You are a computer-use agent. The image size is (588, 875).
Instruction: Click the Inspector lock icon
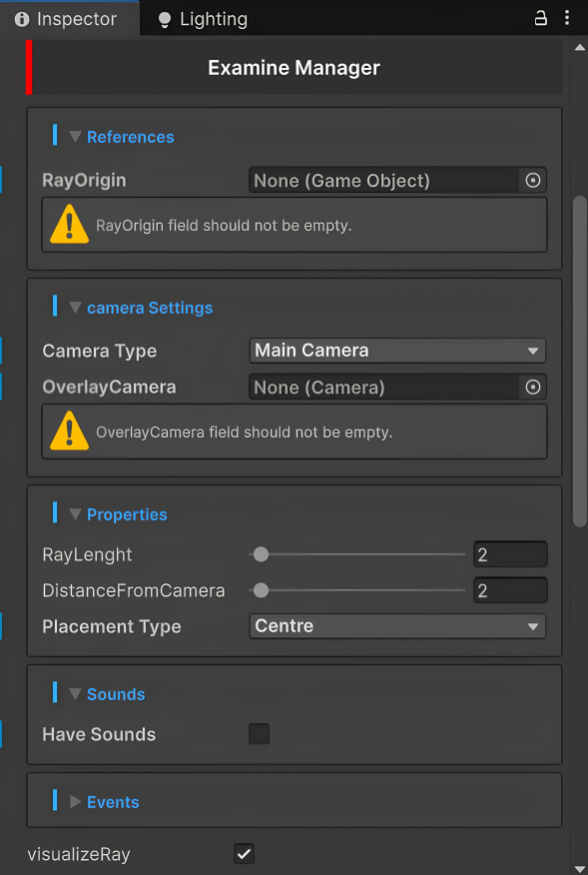[540, 18]
